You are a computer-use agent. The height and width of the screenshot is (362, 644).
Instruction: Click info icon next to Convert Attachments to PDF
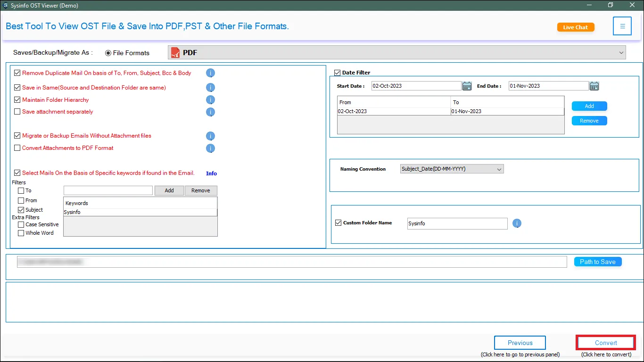(x=211, y=148)
